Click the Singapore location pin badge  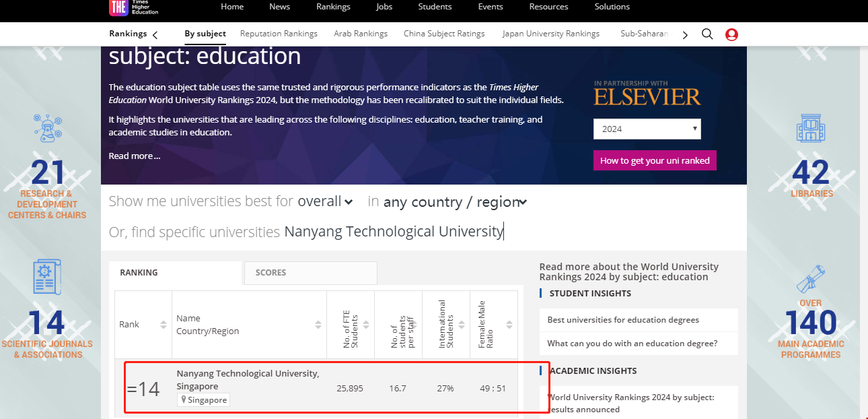(203, 399)
